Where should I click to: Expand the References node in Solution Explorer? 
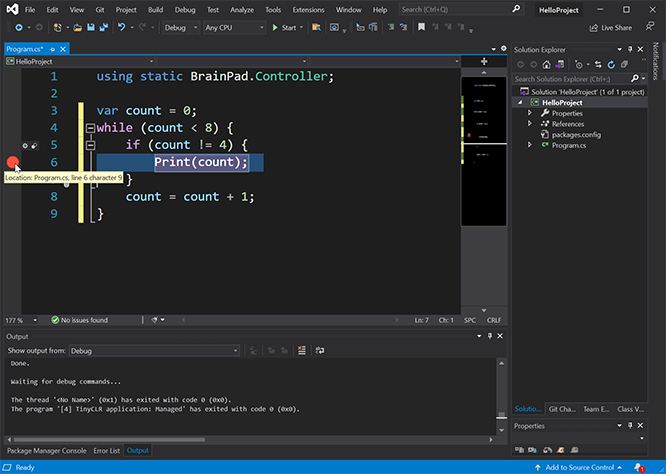(530, 124)
